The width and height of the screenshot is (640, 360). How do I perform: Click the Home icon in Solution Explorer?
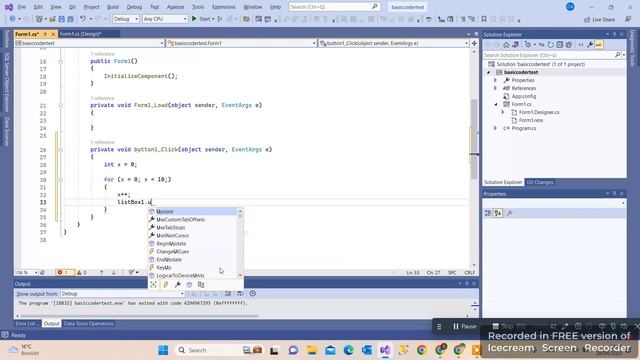pos(506,45)
